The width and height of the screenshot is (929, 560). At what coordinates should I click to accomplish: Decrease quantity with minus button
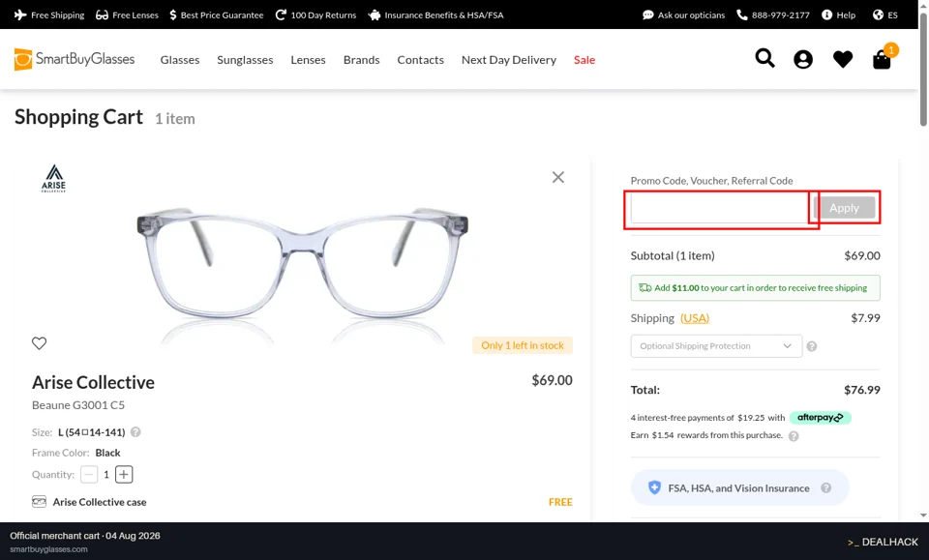89,474
